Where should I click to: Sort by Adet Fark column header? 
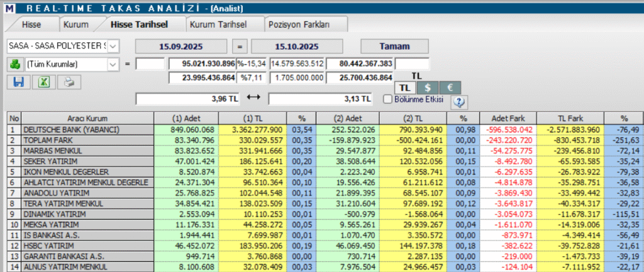(x=508, y=118)
